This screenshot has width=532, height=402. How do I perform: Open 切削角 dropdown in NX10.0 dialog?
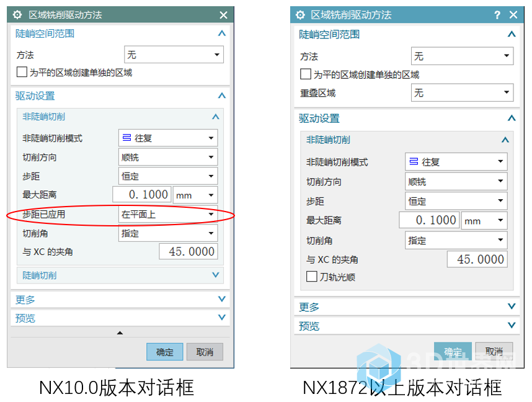pos(168,233)
